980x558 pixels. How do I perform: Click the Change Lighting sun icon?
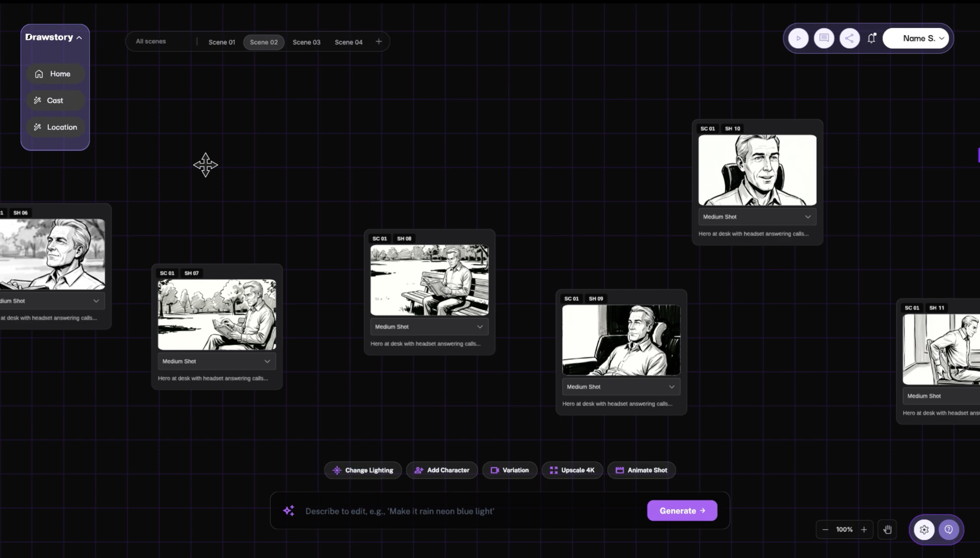tap(337, 470)
